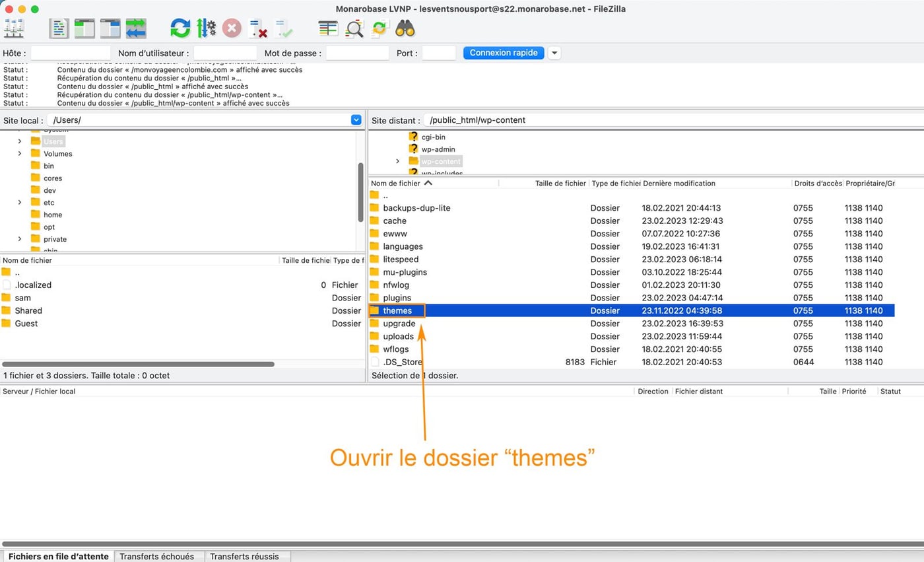Viewport: 924px width, 562px height.
Task: Disconnect from the visible server
Action: tap(257, 28)
